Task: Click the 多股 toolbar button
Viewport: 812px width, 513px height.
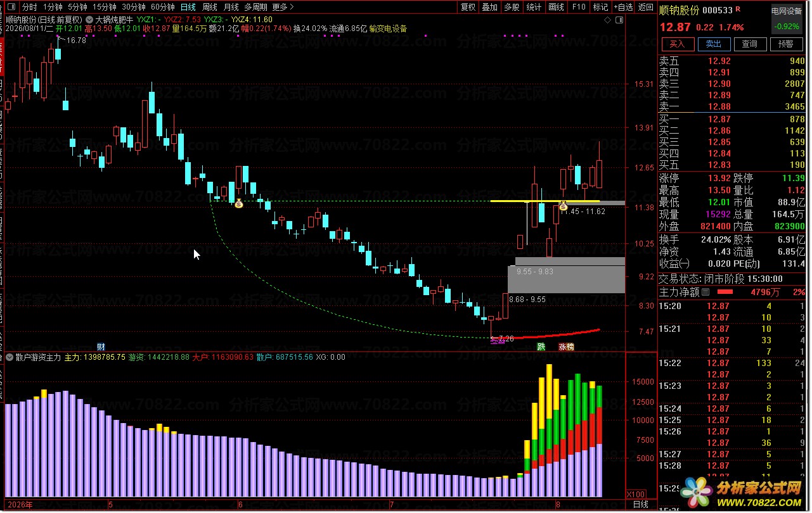Action: 512,8
